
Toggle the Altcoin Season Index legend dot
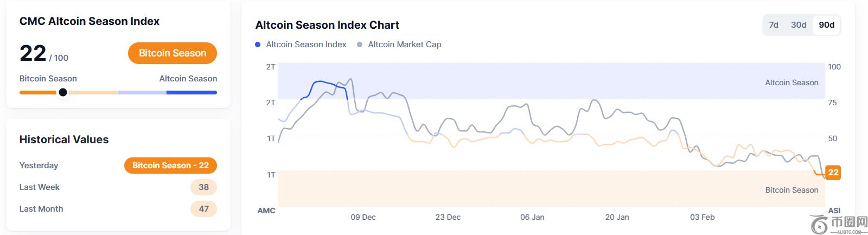click(x=258, y=45)
